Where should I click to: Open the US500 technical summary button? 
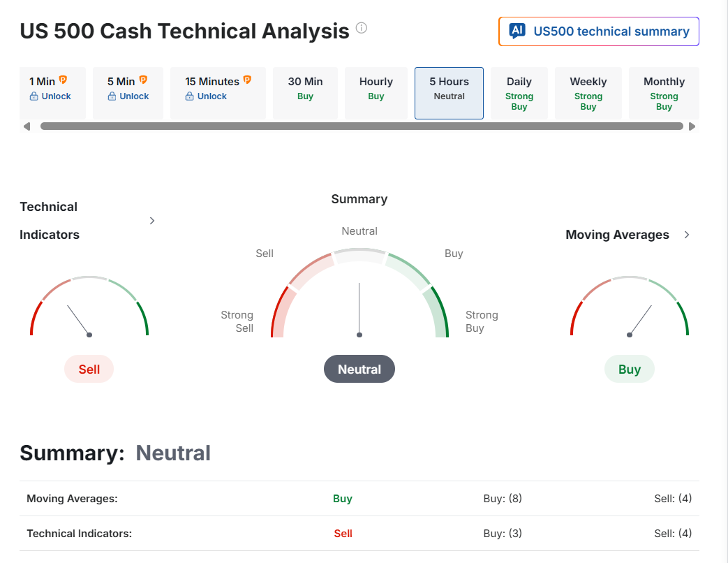click(599, 31)
